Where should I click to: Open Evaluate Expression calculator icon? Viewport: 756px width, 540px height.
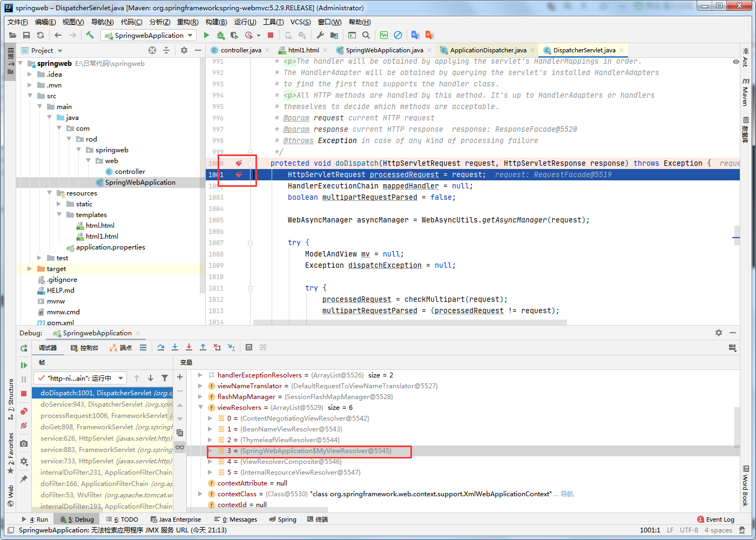tap(249, 347)
